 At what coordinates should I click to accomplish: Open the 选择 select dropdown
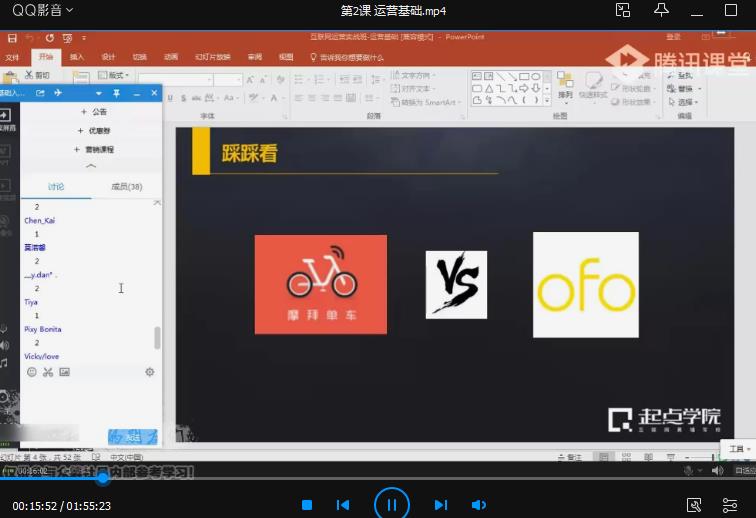(683, 102)
